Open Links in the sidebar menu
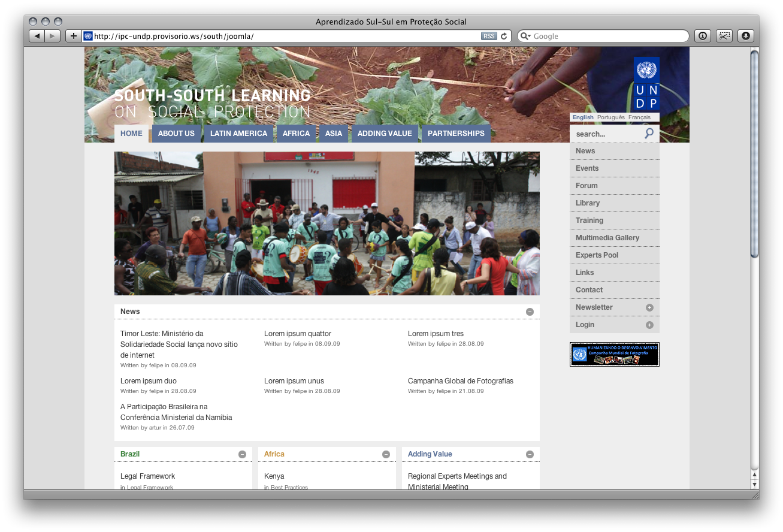Viewport: 783px width, 532px height. click(x=615, y=273)
